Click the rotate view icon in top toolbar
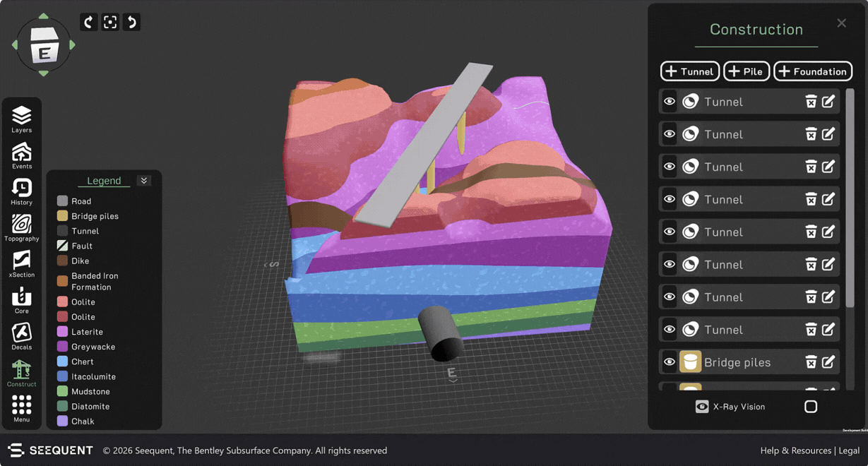Screen dimensions: 868x466 88,22
